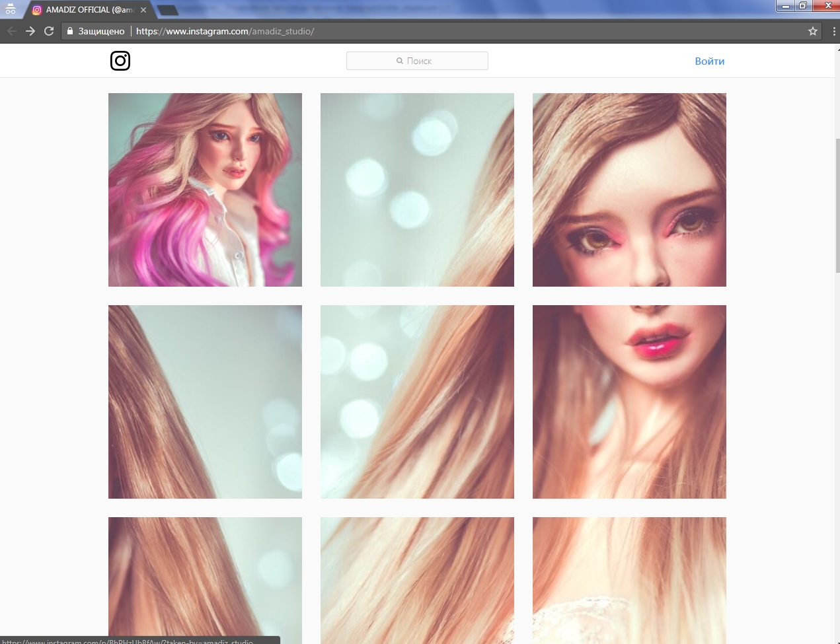
Task: Click the secure lock icon in address bar
Action: pos(70,31)
